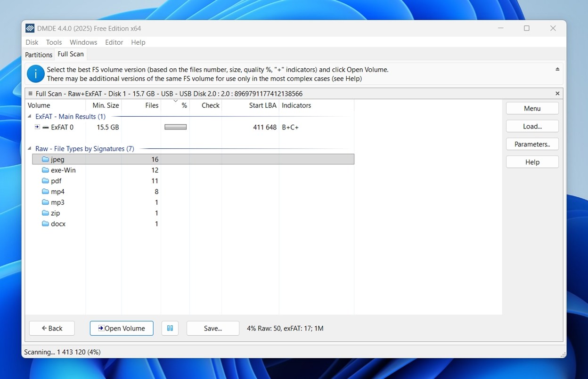Click the Save... button
This screenshot has height=379, width=588.
(x=212, y=328)
